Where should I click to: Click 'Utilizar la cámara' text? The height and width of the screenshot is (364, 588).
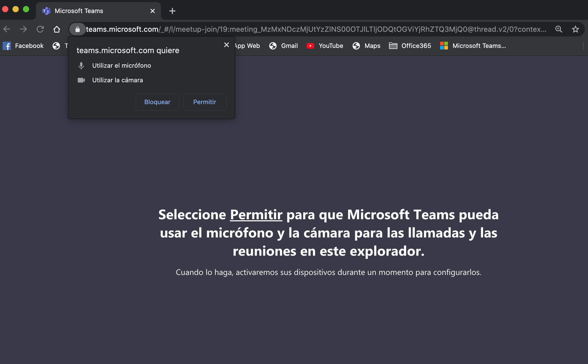pos(117,80)
